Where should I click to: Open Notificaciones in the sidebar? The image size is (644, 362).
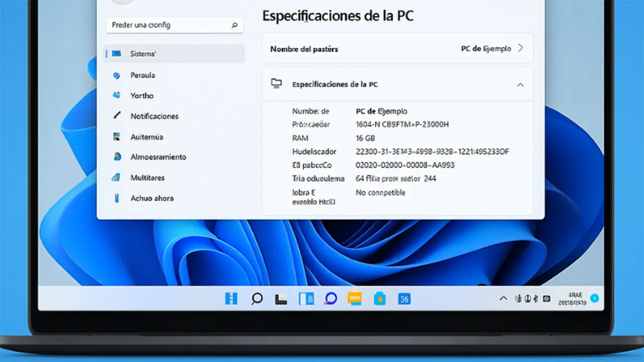[154, 116]
